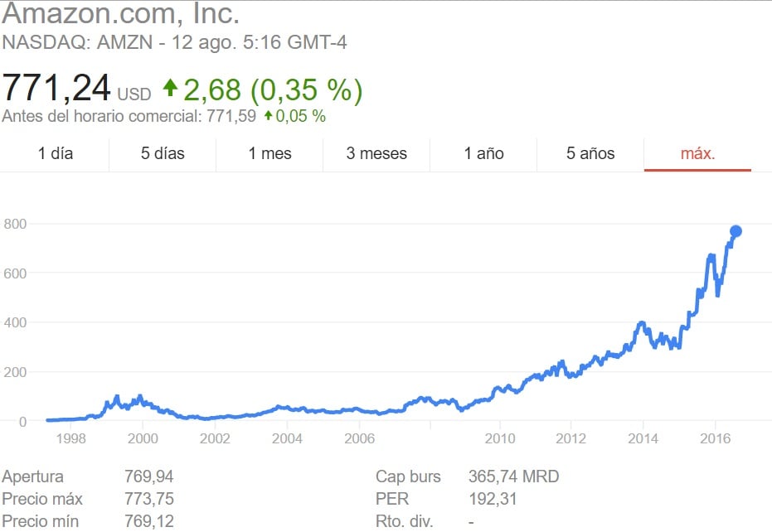Select the 1 día time range tab
The image size is (772, 532).
(x=56, y=153)
